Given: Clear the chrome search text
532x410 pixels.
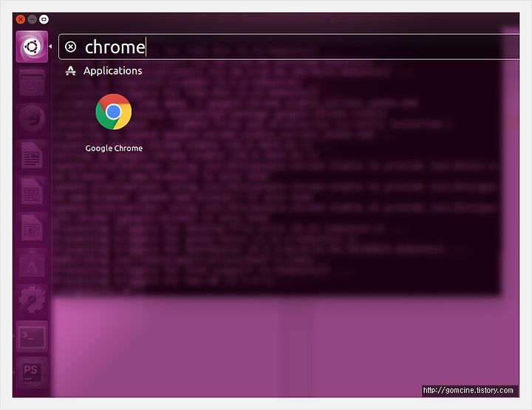Looking at the screenshot, I should [x=71, y=47].
